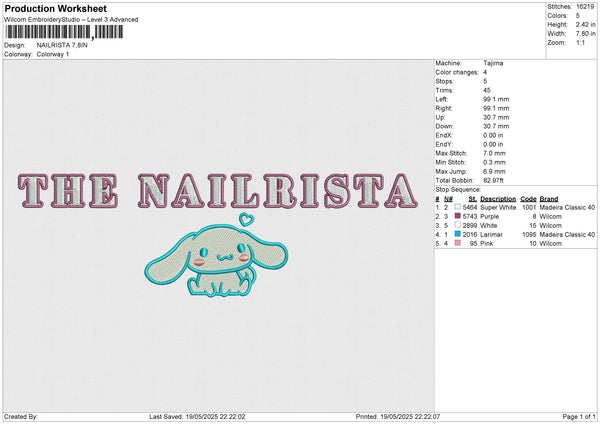Click the Stop Sequence heading
The image size is (600, 424).
[458, 189]
